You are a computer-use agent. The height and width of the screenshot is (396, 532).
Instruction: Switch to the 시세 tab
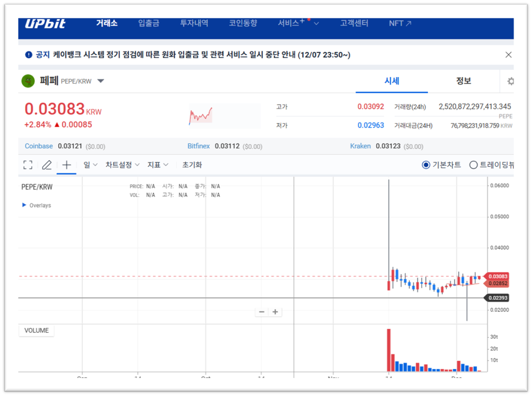pos(392,81)
